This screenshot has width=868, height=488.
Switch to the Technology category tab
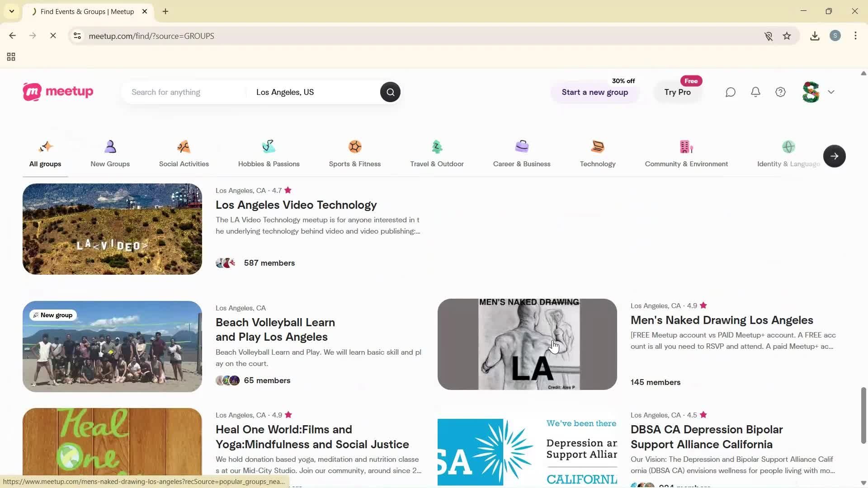(597, 154)
